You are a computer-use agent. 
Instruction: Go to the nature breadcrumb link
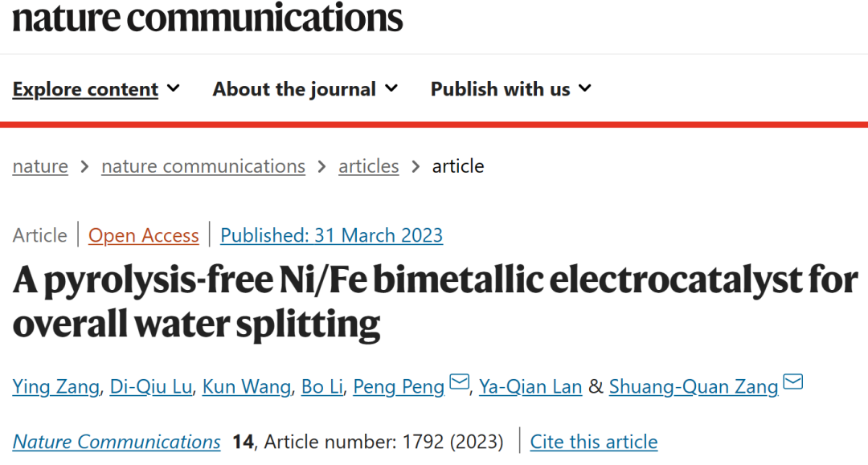pyautogui.click(x=40, y=166)
